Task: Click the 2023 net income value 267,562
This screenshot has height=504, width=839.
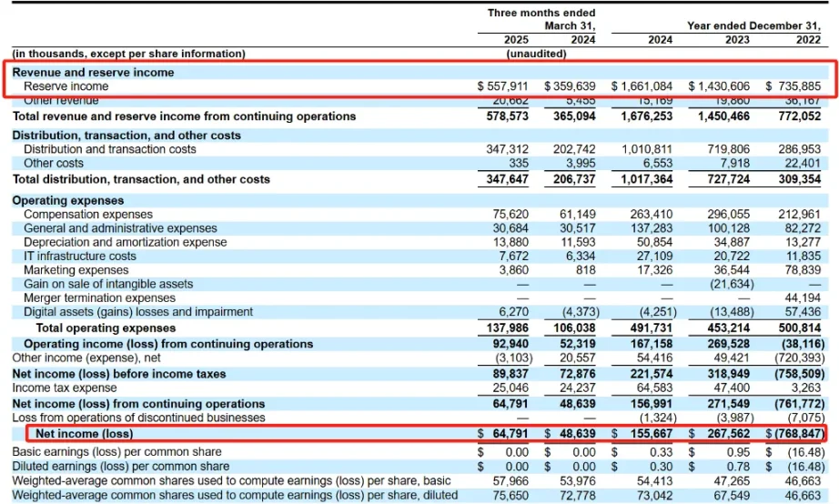Action: 728,433
